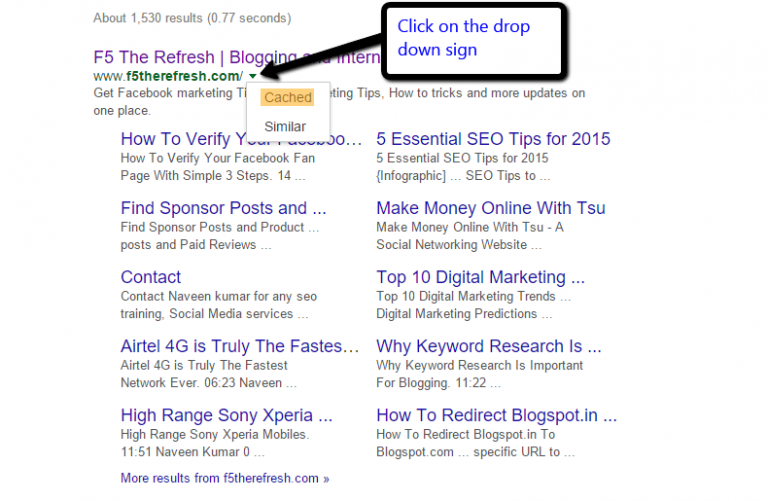Click the 'Click on the drop down sign' callout
768x501 pixels.
tap(465, 38)
